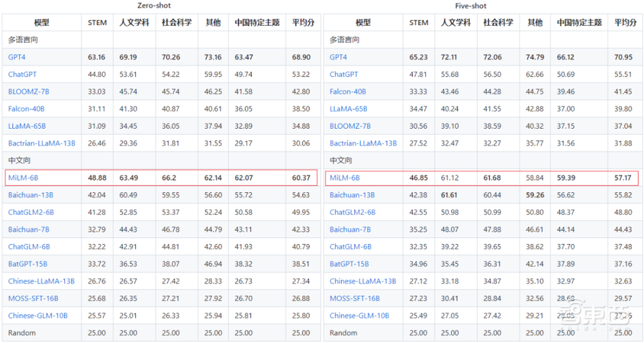Select MiLM-6B average score 60.37 cell
Screen dimensions: 644x343
coord(301,178)
